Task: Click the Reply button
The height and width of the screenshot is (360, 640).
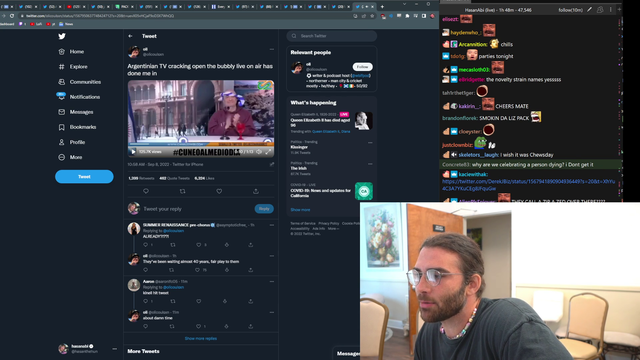Action: coord(264,209)
